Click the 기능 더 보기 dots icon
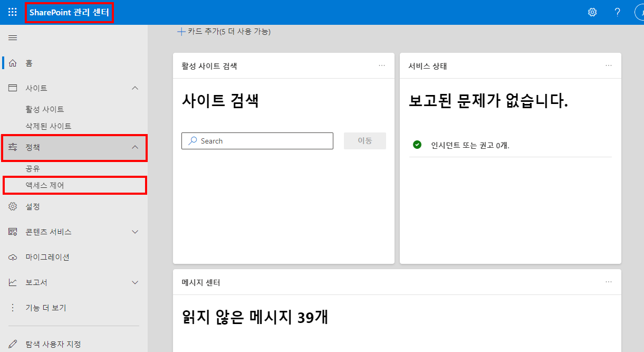 click(x=13, y=308)
